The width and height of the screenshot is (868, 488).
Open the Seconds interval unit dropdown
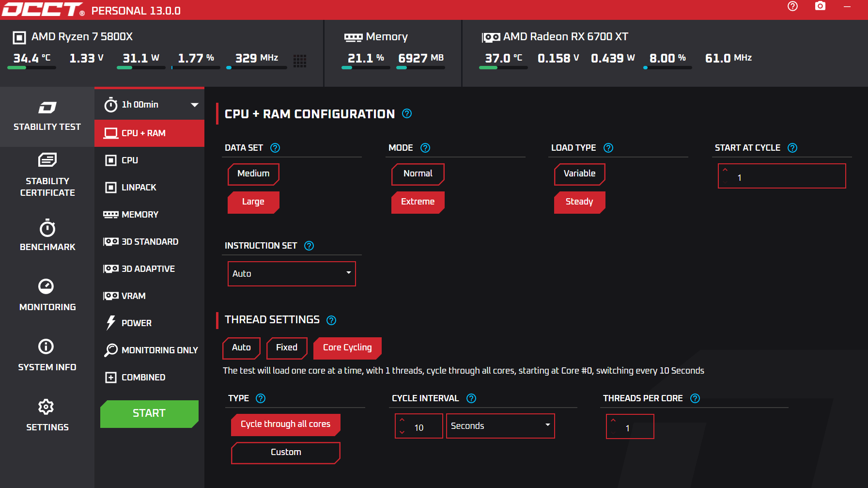click(500, 426)
